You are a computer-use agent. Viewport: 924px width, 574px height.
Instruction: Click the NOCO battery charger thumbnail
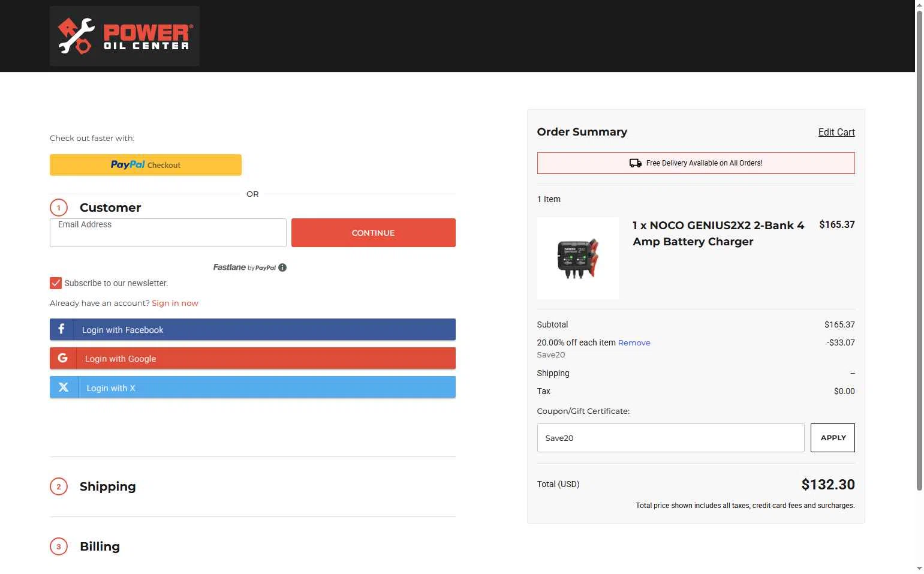(578, 259)
